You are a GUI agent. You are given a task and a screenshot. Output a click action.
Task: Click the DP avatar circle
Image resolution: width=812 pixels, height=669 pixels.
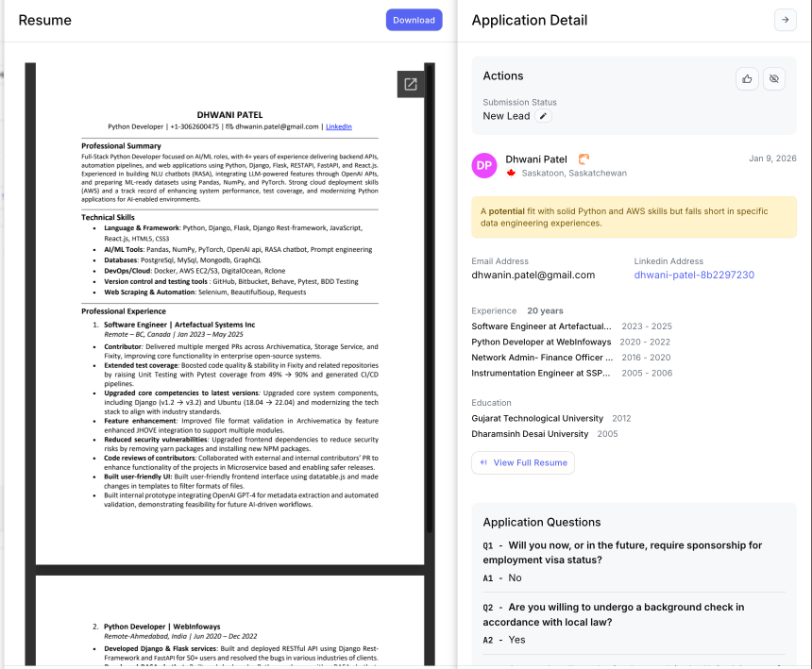click(x=484, y=165)
